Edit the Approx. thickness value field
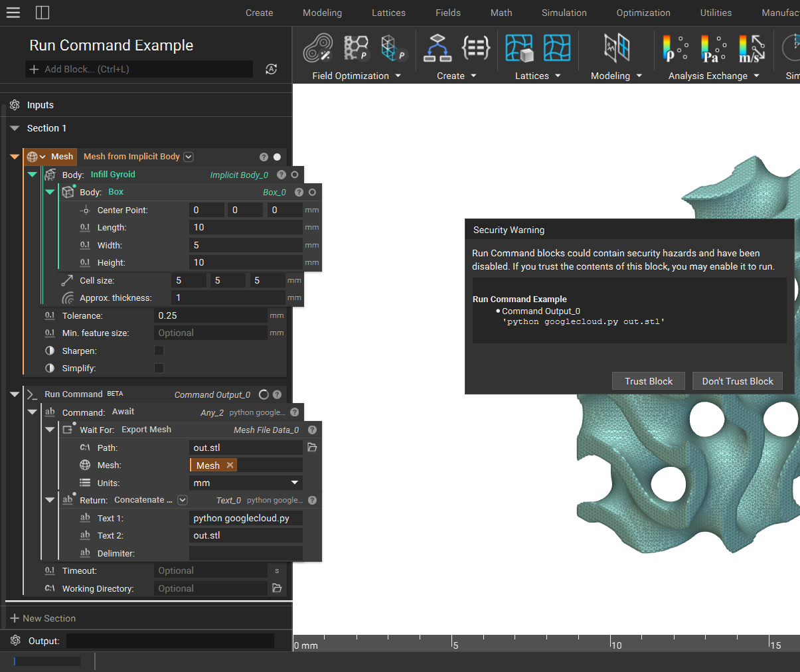The image size is (800, 672). point(228,297)
